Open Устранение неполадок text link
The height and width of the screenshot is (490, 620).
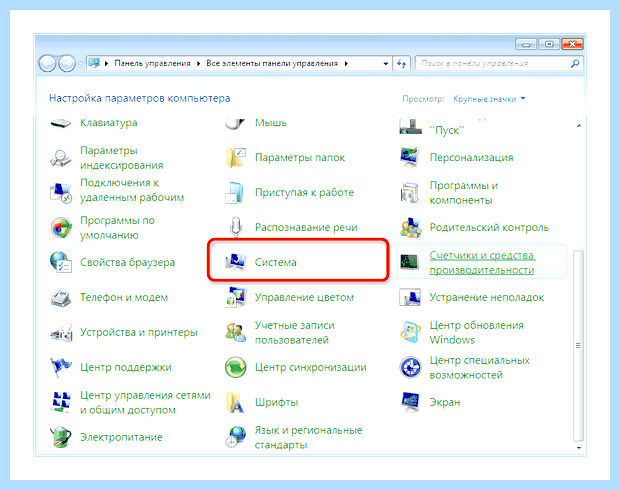pyautogui.click(x=487, y=297)
